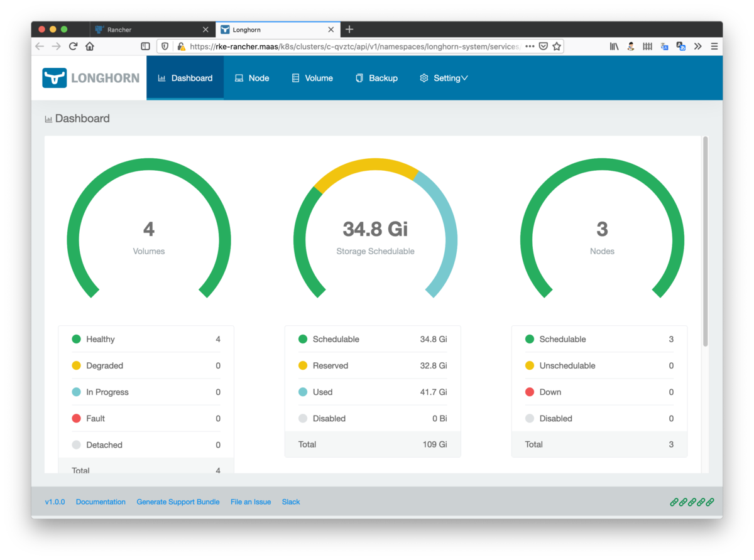754x560 pixels.
Task: Click the Setting gear icon
Action: coord(424,78)
